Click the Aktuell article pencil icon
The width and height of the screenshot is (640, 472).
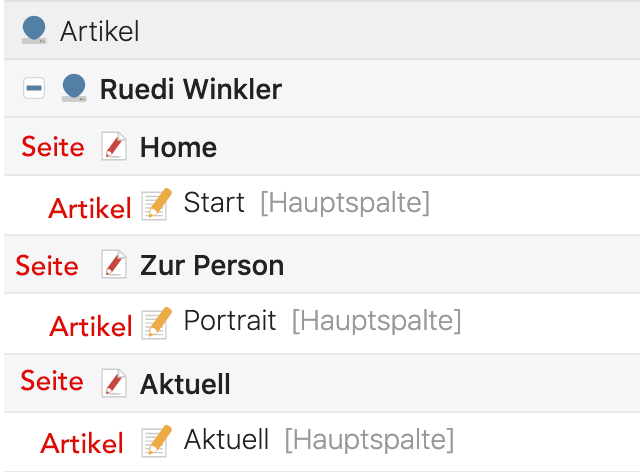click(156, 440)
